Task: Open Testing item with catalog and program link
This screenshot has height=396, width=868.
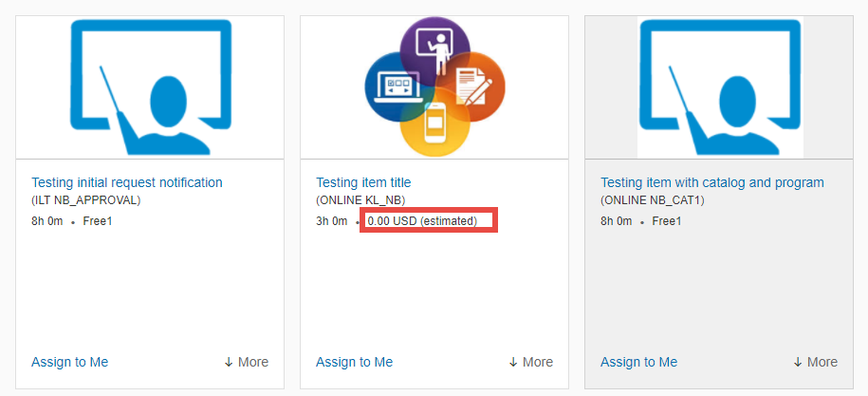Action: click(712, 182)
